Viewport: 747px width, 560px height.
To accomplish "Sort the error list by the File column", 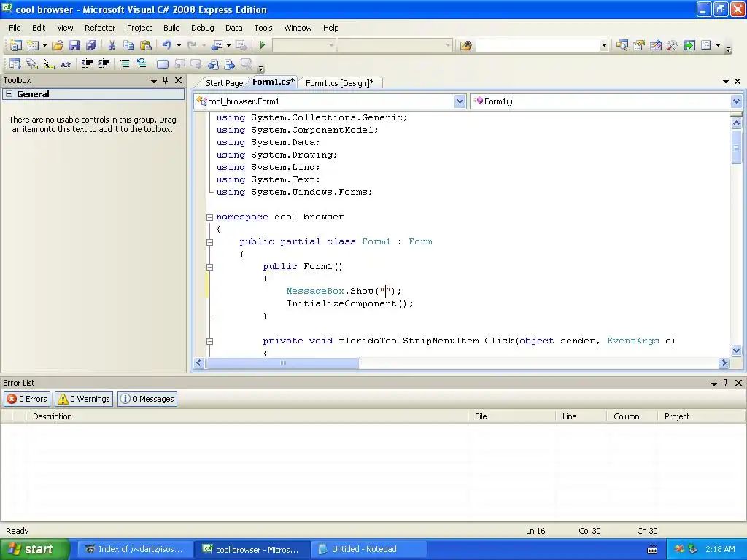I will point(511,416).
